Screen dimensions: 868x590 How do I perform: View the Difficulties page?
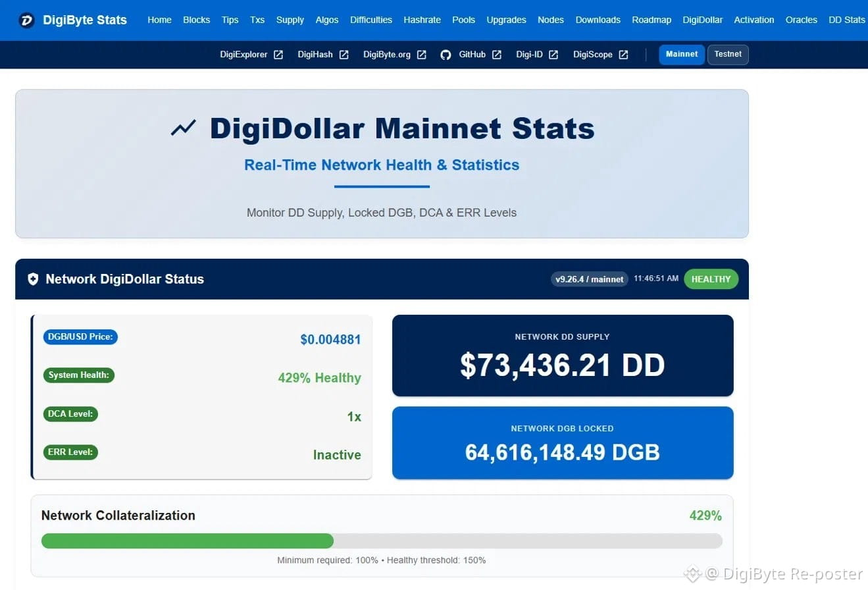371,20
